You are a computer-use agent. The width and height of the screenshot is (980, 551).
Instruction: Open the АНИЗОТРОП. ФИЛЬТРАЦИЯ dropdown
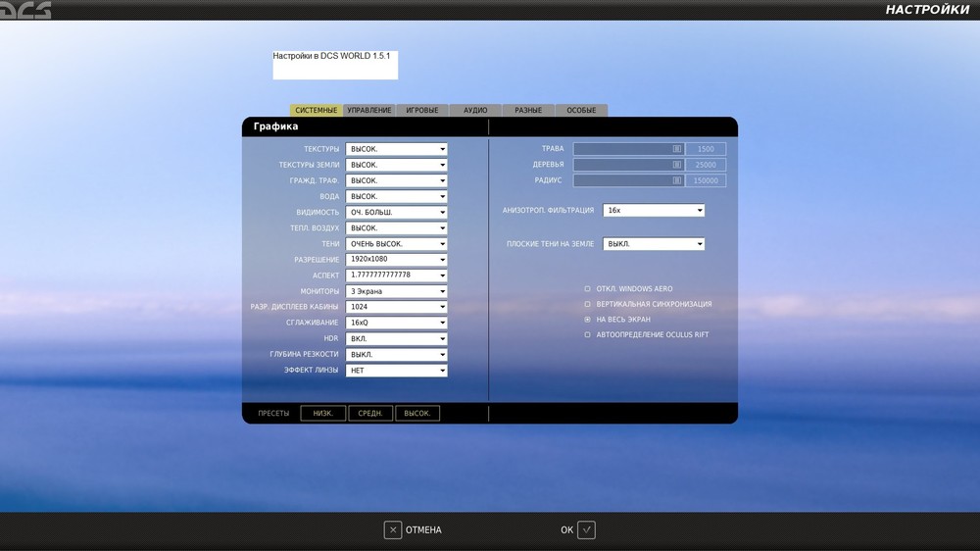point(654,210)
